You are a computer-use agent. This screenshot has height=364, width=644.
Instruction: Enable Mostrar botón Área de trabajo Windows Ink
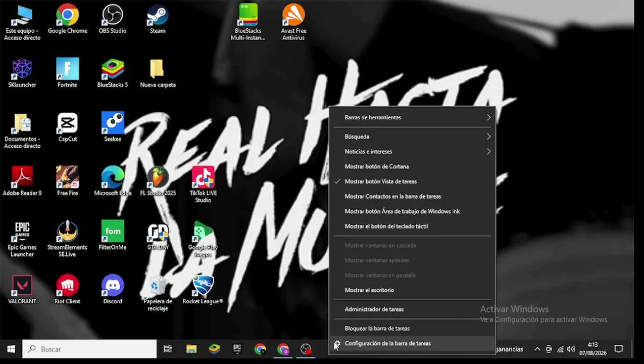click(412, 211)
